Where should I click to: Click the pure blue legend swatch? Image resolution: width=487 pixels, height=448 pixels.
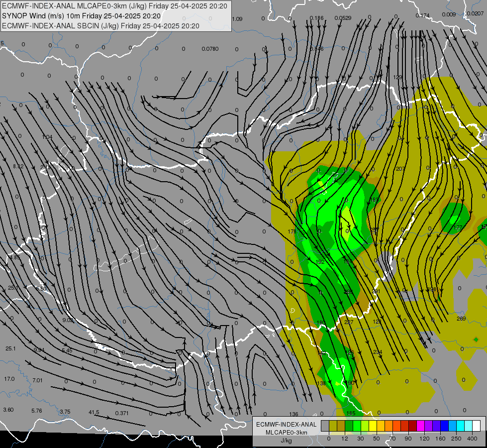[x=445, y=426]
